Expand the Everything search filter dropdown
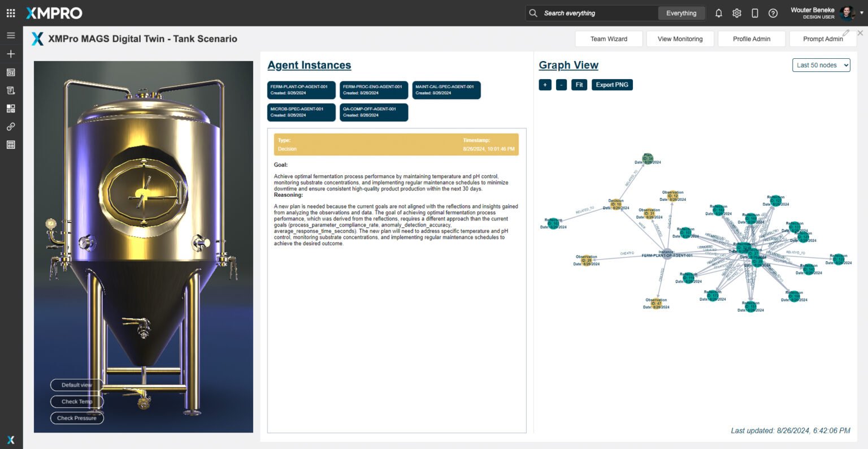The width and height of the screenshot is (868, 449). (681, 13)
